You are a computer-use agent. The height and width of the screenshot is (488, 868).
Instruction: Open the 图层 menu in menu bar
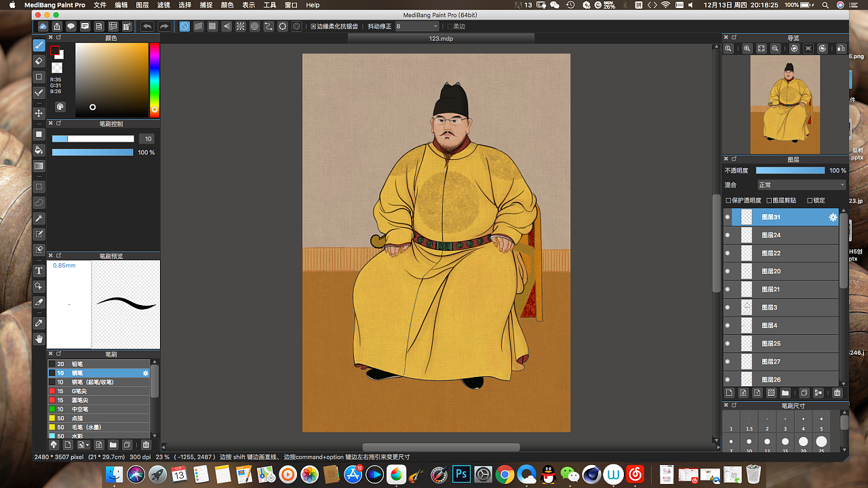pyautogui.click(x=142, y=5)
